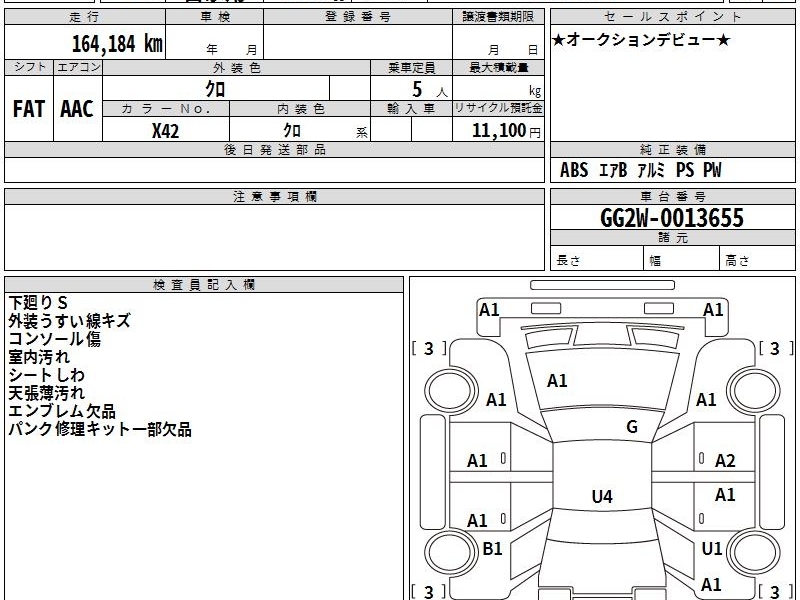The height and width of the screenshot is (600, 800).
Task: Click the A2 mark on the door diagram
Action: pos(725,461)
